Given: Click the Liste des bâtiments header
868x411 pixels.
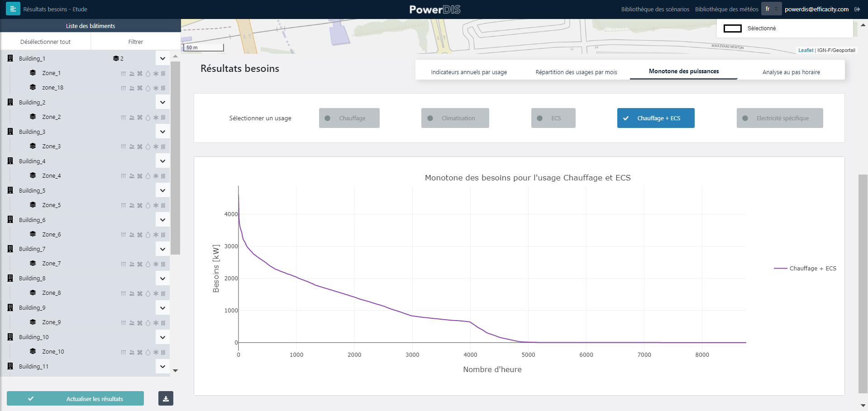Looking at the screenshot, I should click(91, 26).
